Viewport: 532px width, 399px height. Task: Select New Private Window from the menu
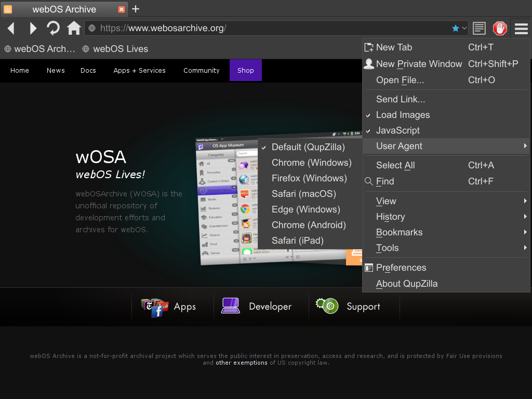click(418, 64)
